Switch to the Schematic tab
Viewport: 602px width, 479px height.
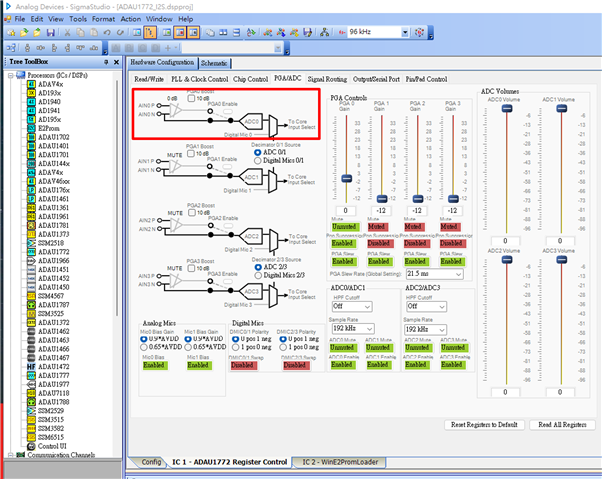pos(214,63)
